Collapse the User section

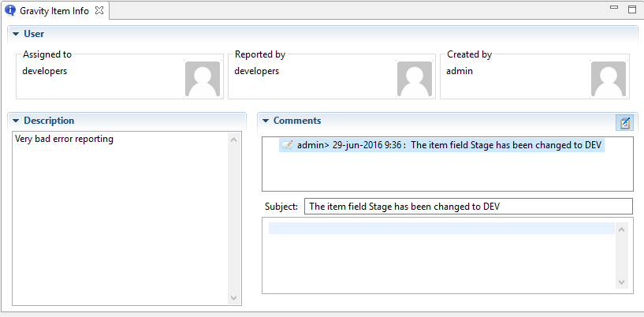(16, 34)
